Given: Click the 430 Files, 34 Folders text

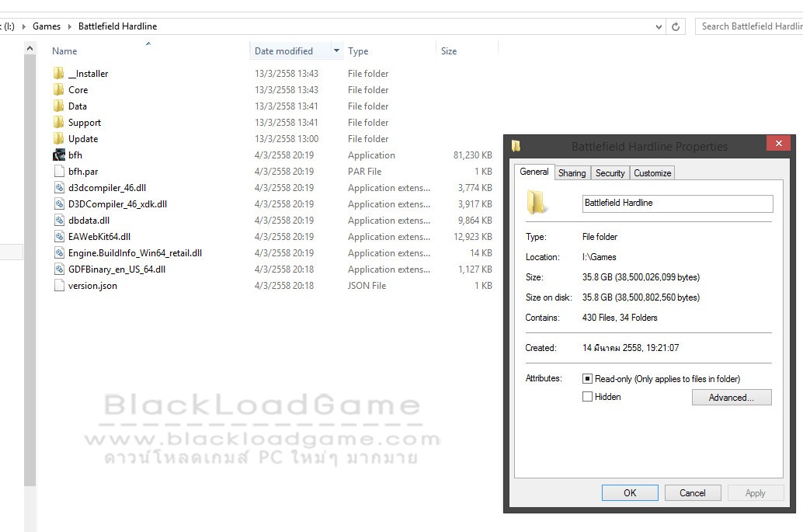Looking at the screenshot, I should click(x=620, y=318).
